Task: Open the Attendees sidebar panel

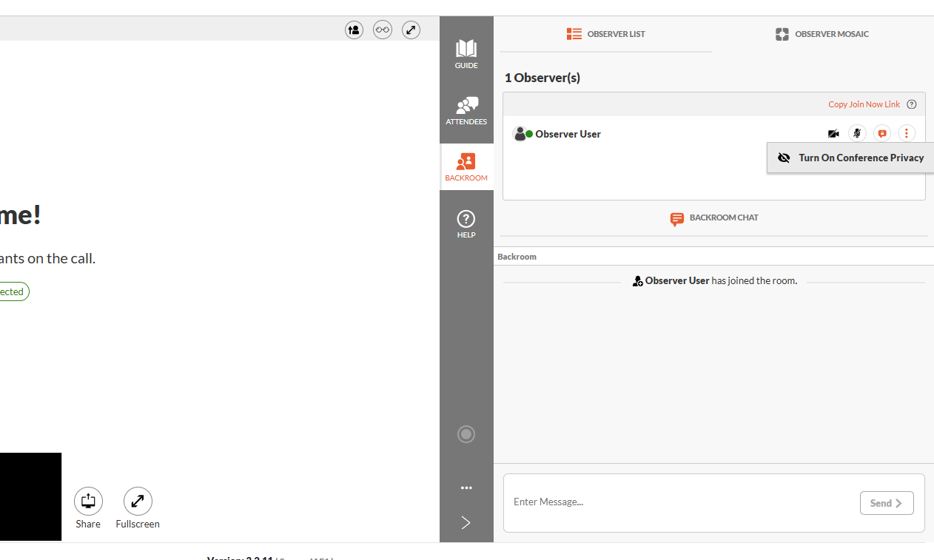Action: click(466, 111)
